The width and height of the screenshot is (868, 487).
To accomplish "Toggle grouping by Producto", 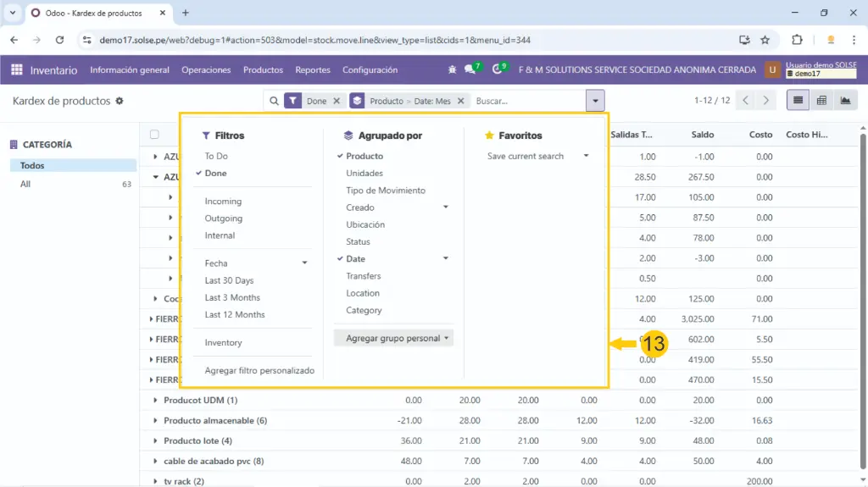I will [x=364, y=157].
